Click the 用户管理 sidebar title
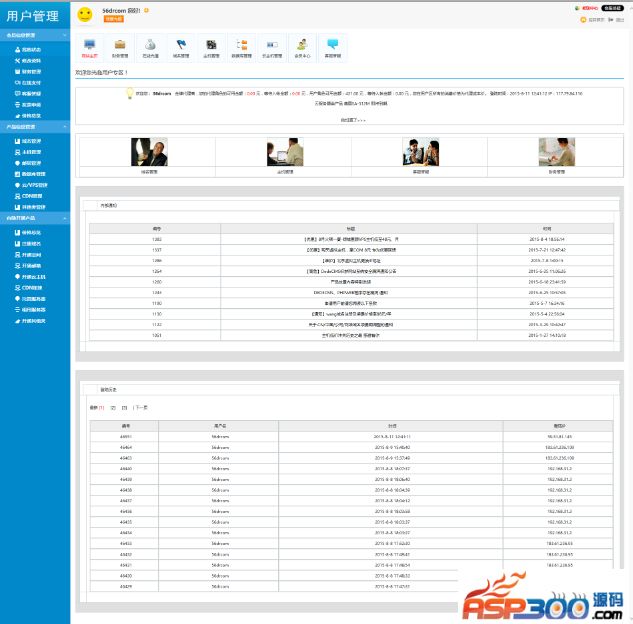The image size is (633, 624). click(32, 16)
